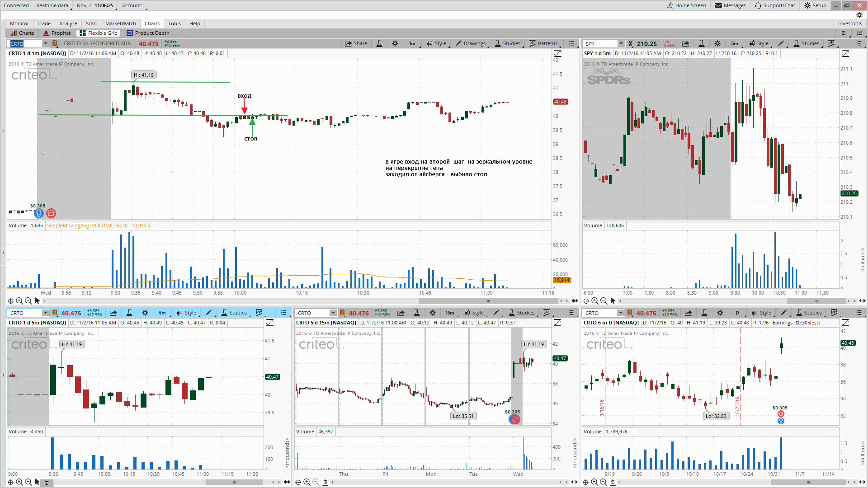Open chart settings gear on SPY chart
This screenshot has height=488, width=868.
[717, 43]
